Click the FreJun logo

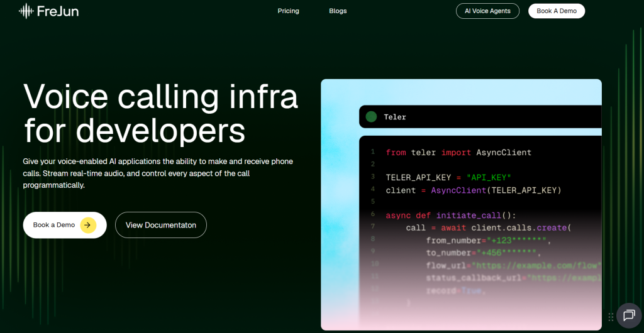point(48,11)
